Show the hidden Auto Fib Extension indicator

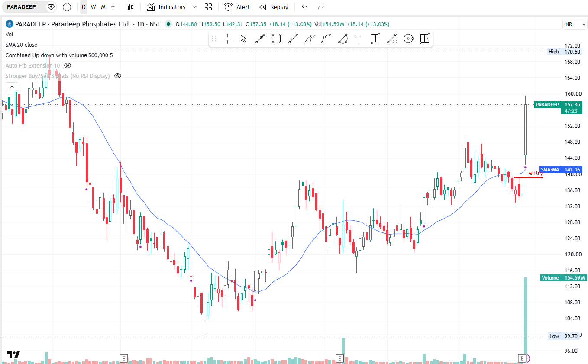pos(68,65)
